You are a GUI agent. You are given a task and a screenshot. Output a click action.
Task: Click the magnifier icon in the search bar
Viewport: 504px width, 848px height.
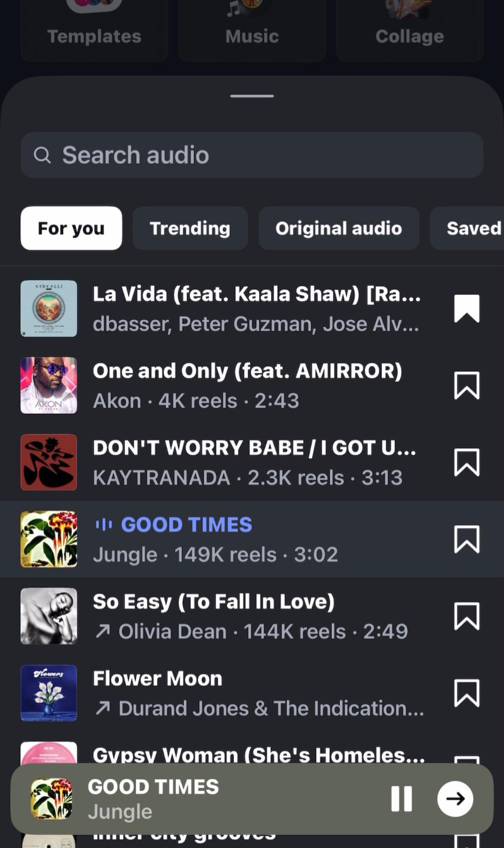[42, 155]
